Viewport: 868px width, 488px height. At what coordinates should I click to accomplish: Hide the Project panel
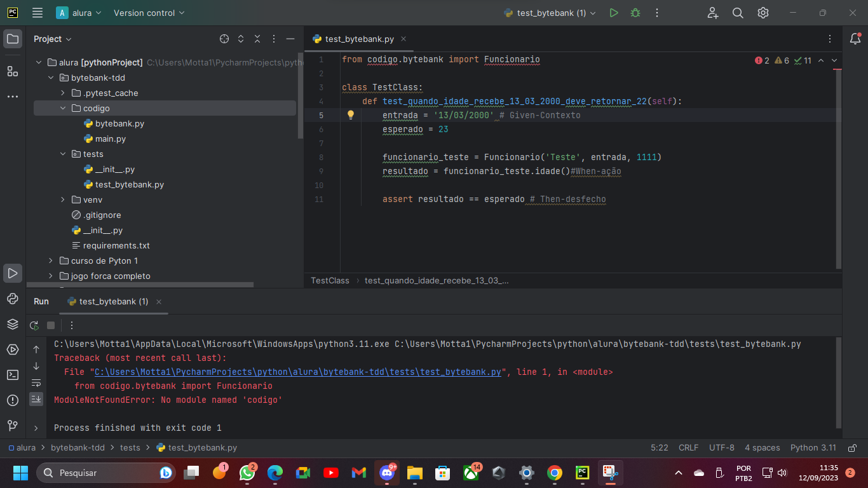tap(290, 39)
